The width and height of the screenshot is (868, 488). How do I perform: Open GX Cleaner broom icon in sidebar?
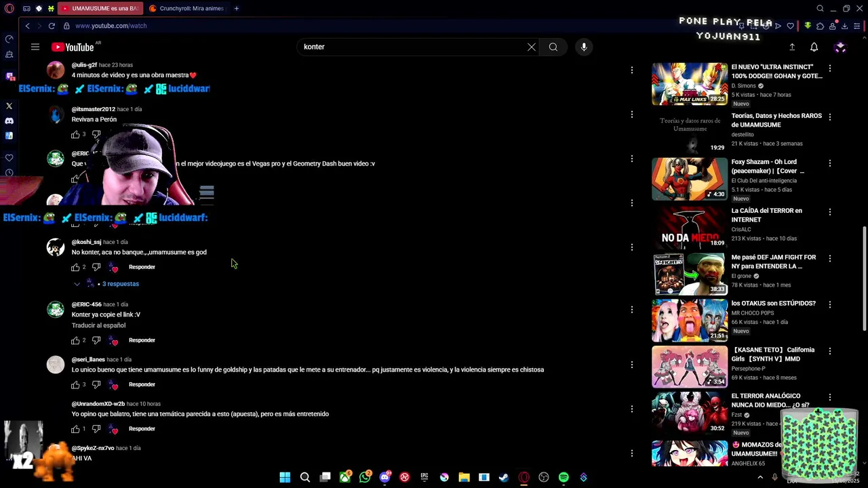click(x=9, y=54)
